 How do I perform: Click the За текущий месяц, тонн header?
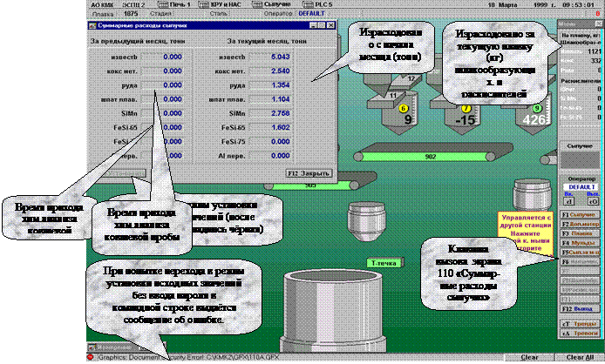click(x=267, y=41)
